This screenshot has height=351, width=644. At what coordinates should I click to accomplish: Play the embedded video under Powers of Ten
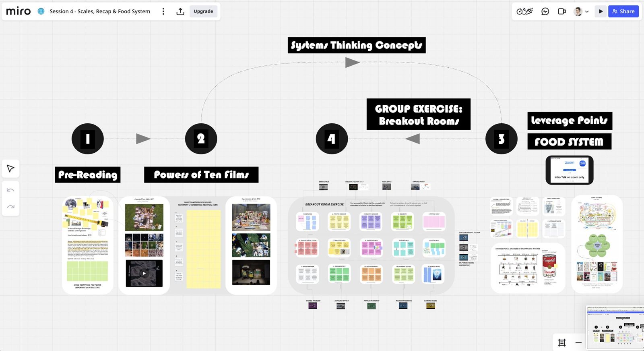144,273
